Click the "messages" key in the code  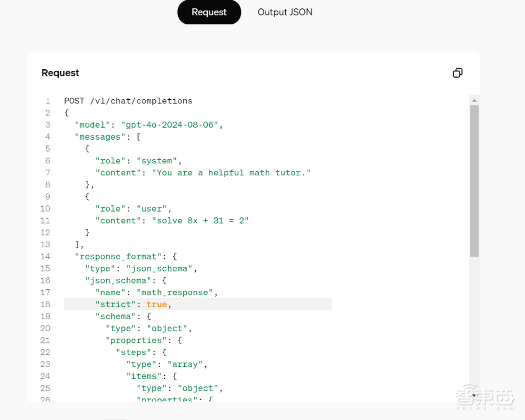click(x=100, y=137)
